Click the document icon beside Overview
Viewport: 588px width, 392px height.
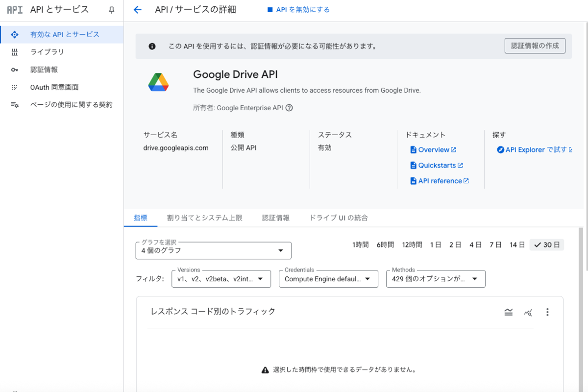coord(413,150)
